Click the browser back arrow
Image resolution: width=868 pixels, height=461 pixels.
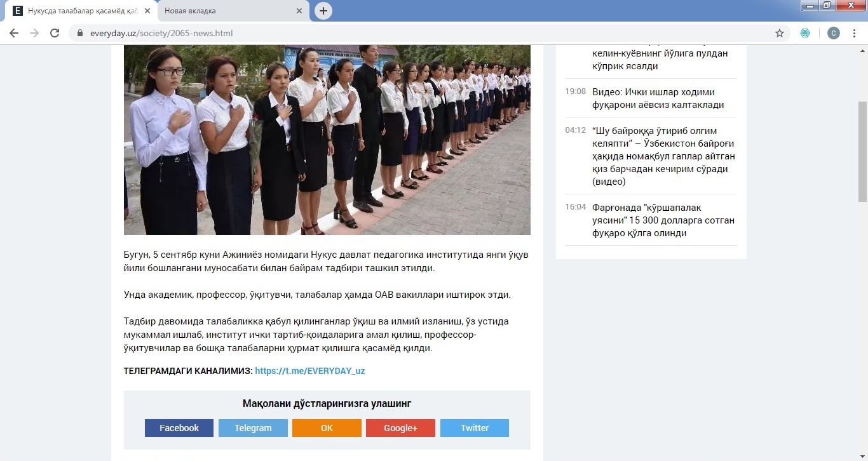coord(14,33)
